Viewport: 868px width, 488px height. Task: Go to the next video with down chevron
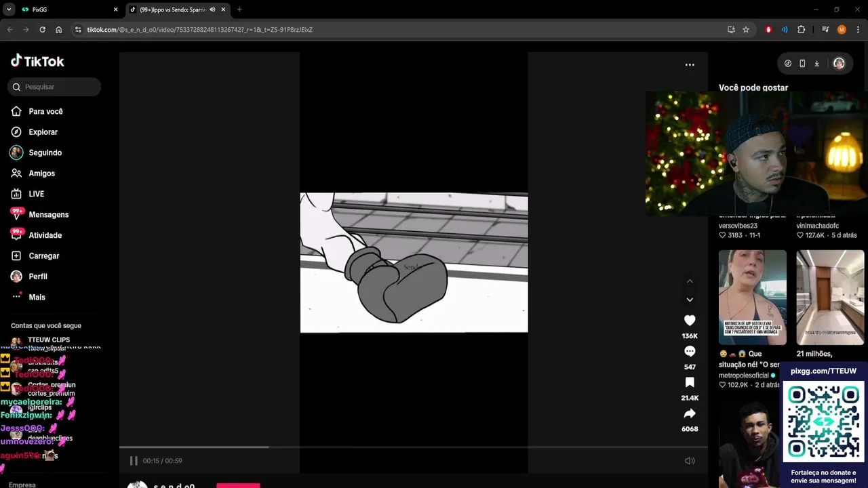click(690, 300)
